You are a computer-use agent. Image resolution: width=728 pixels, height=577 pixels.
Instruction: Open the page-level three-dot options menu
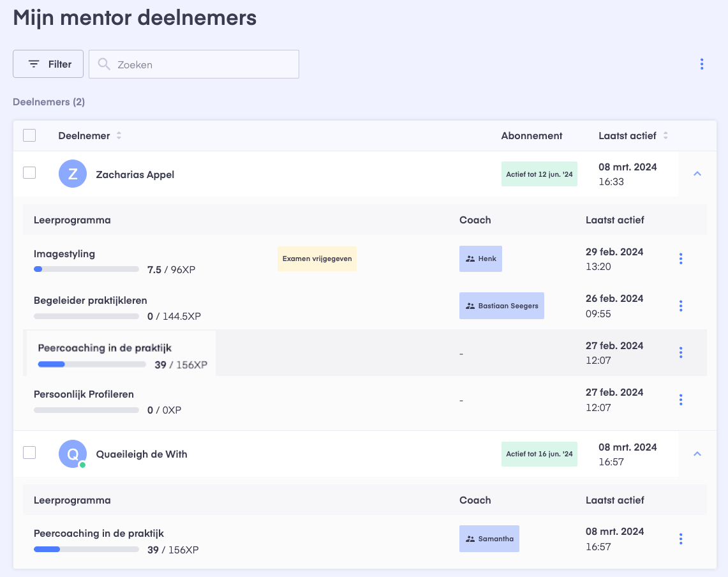point(702,64)
